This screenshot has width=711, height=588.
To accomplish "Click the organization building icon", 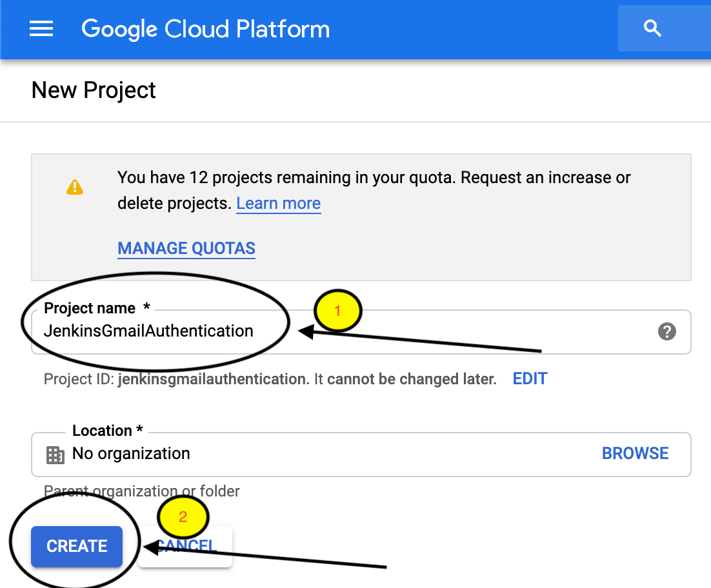I will 55,455.
